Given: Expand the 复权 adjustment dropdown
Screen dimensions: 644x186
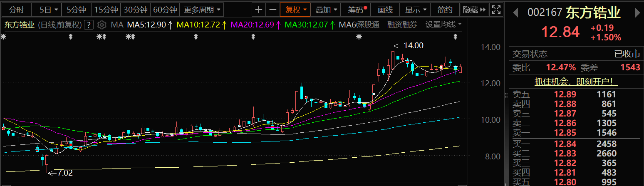Looking at the screenshot, I should 295,10.
